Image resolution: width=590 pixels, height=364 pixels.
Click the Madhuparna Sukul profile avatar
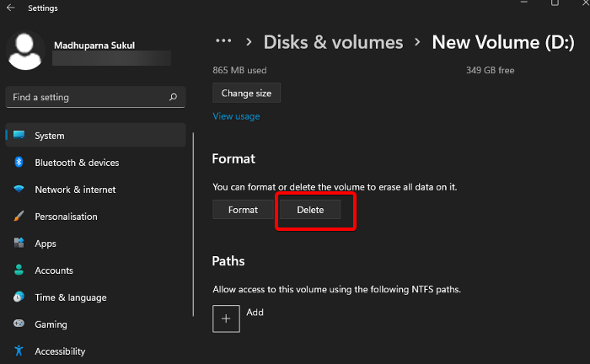tap(25, 51)
